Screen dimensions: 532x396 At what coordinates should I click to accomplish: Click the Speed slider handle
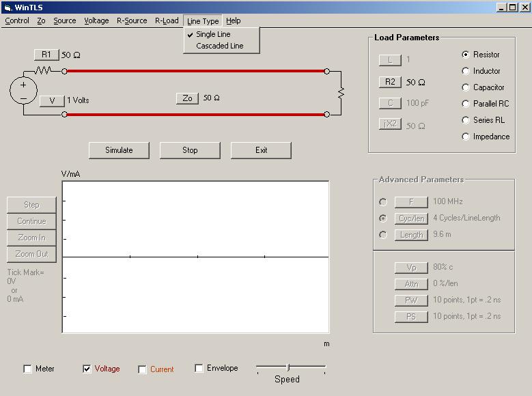(288, 367)
